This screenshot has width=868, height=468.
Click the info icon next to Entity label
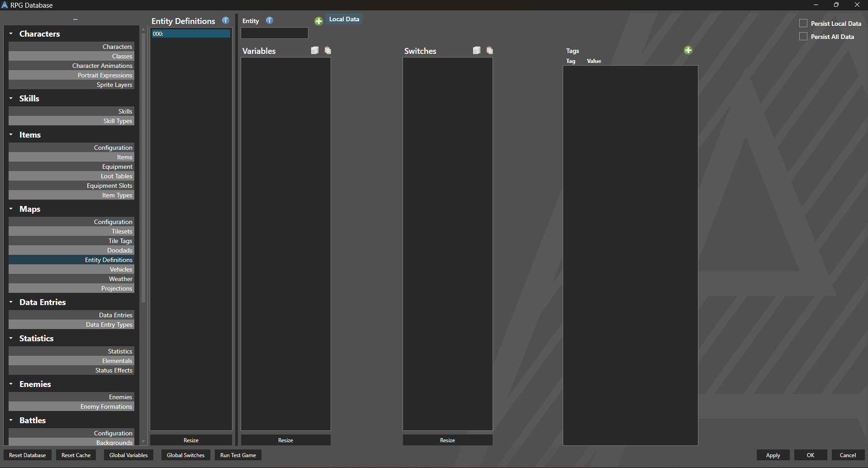270,21
